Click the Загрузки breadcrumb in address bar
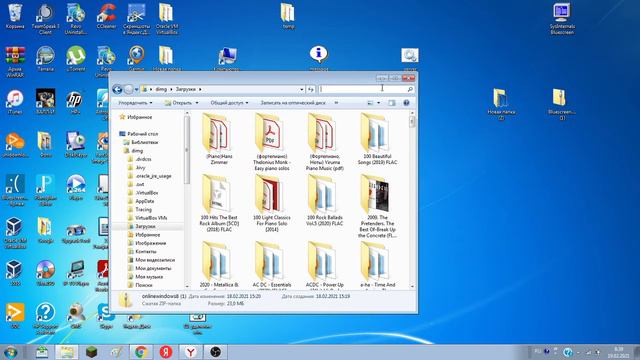Screen dimensions: 640x360 point(186,89)
